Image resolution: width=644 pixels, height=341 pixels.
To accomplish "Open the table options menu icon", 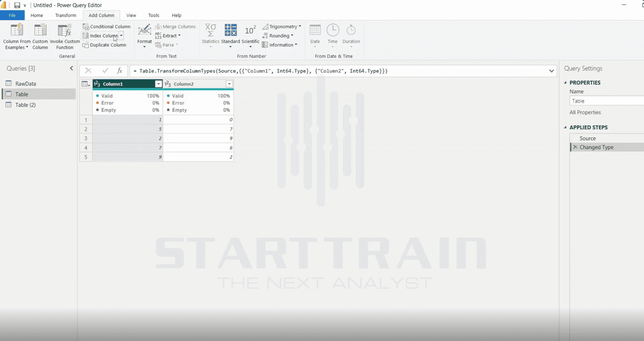I will point(86,84).
